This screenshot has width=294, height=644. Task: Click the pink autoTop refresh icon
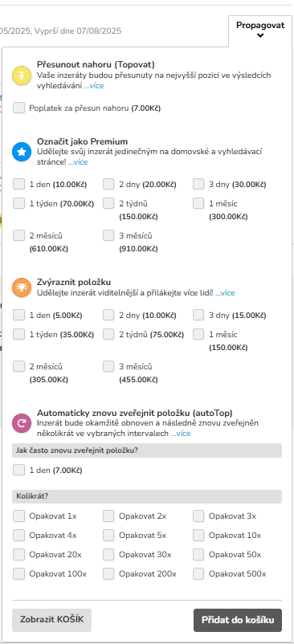22,423
